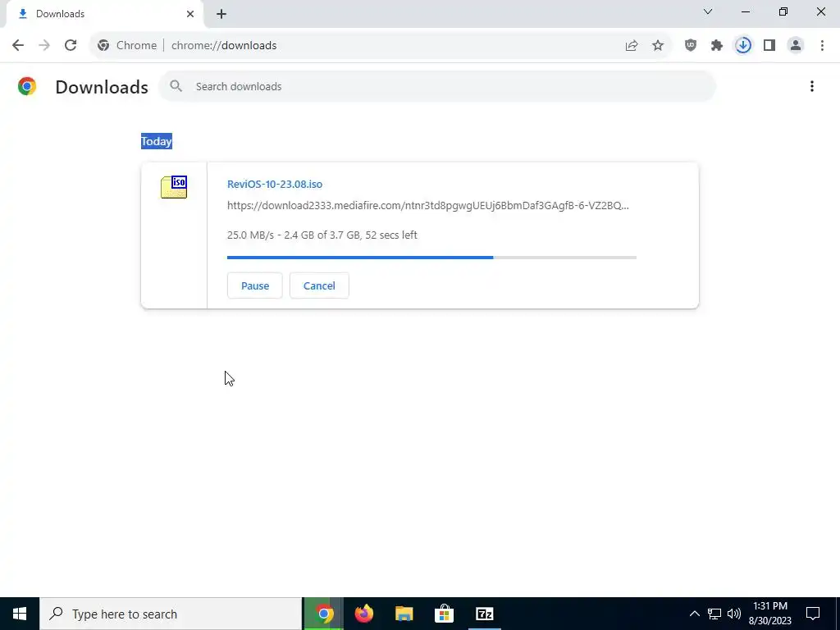
Task: Open the Windows Start menu
Action: point(20,614)
